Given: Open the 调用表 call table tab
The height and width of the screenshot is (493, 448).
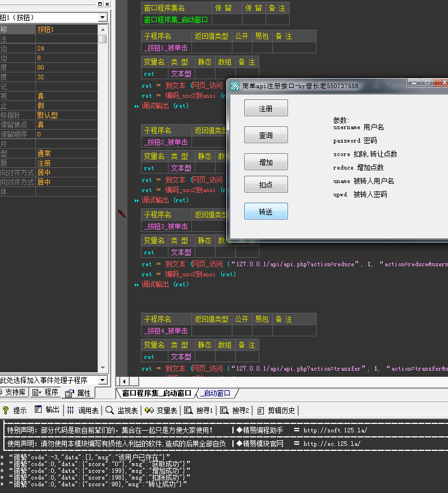Looking at the screenshot, I should tap(83, 410).
